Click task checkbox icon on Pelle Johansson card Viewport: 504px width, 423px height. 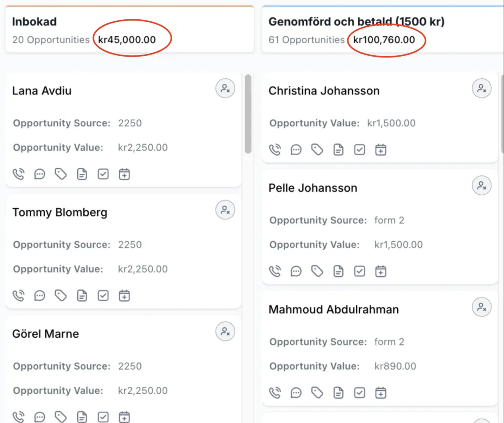pos(360,272)
